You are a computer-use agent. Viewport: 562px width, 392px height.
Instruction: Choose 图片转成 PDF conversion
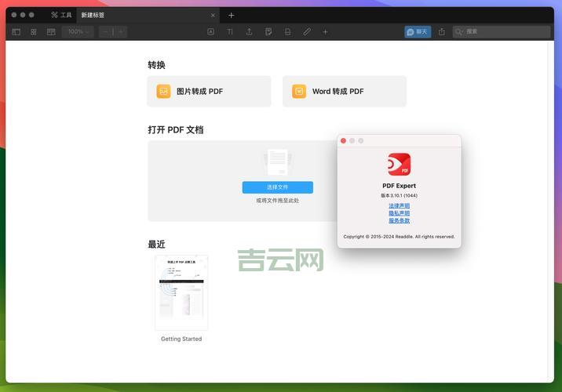pyautogui.click(x=209, y=91)
